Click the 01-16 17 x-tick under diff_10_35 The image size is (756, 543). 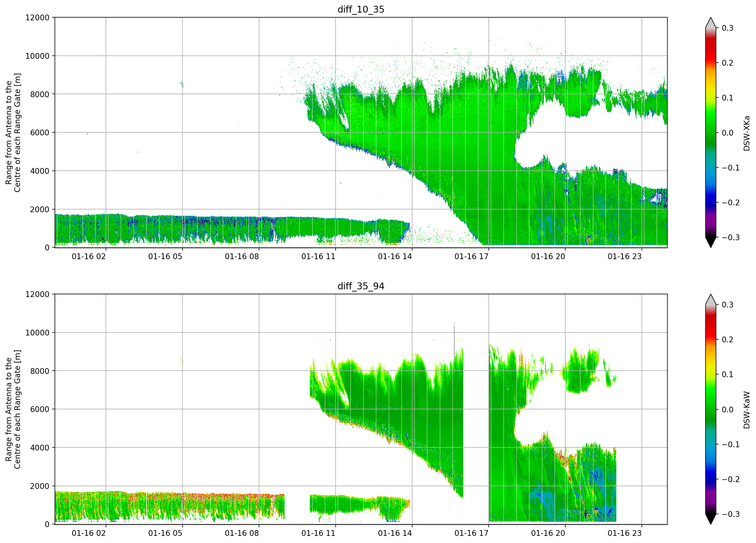click(471, 256)
